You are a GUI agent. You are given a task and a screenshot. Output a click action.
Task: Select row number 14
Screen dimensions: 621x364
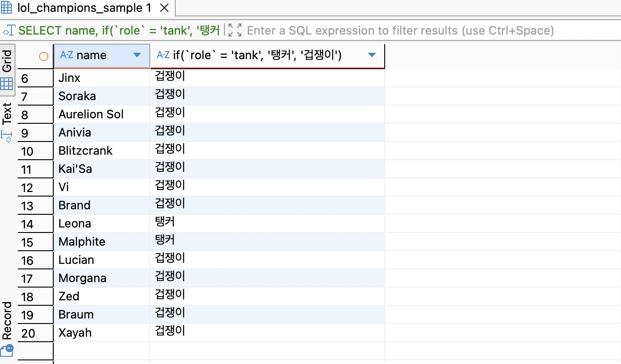[x=36, y=224]
